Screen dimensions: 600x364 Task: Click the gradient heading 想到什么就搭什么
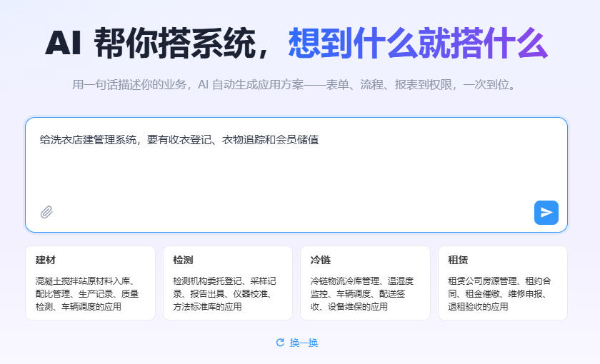click(419, 44)
